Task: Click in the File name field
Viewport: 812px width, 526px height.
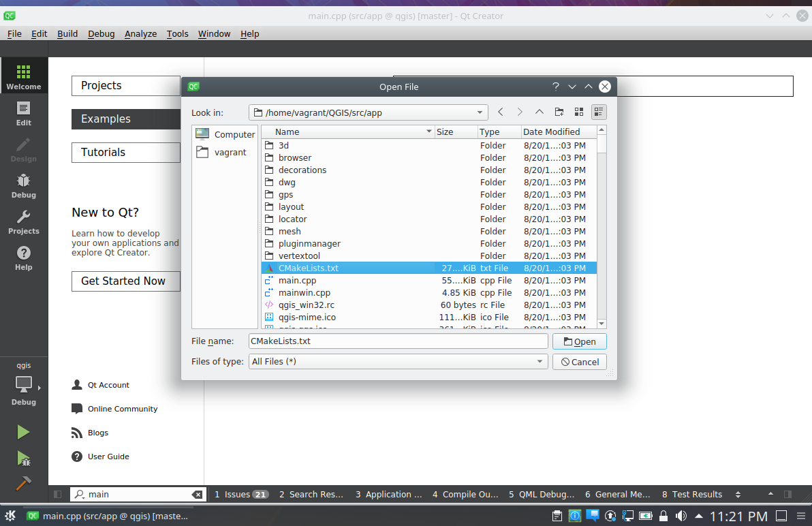Action: 398,341
